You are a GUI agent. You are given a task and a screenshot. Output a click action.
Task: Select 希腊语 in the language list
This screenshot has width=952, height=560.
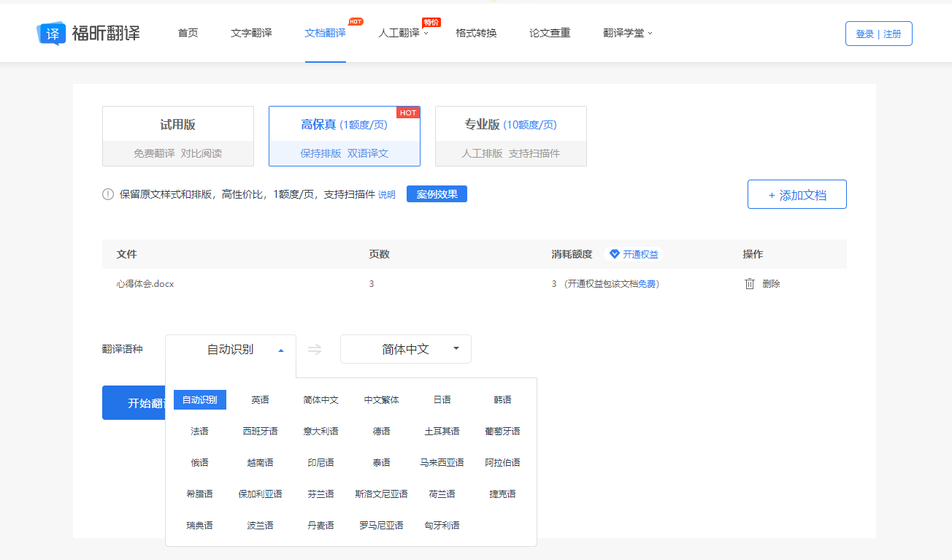(x=200, y=494)
